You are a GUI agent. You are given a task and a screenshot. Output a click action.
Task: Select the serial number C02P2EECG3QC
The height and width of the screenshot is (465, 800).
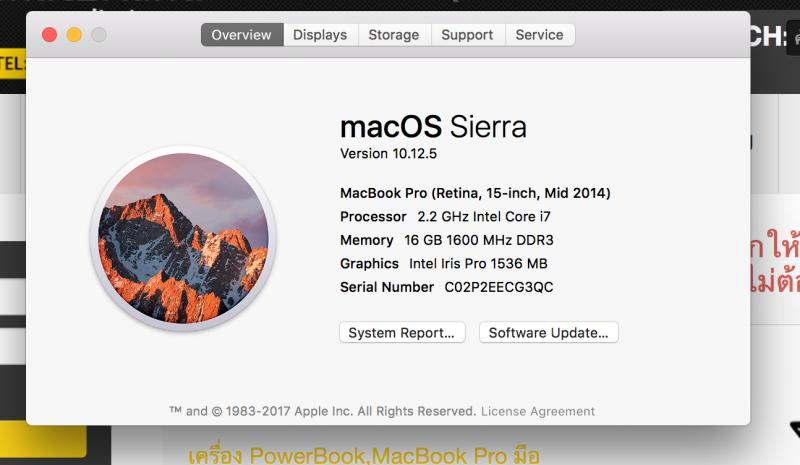[x=498, y=287]
